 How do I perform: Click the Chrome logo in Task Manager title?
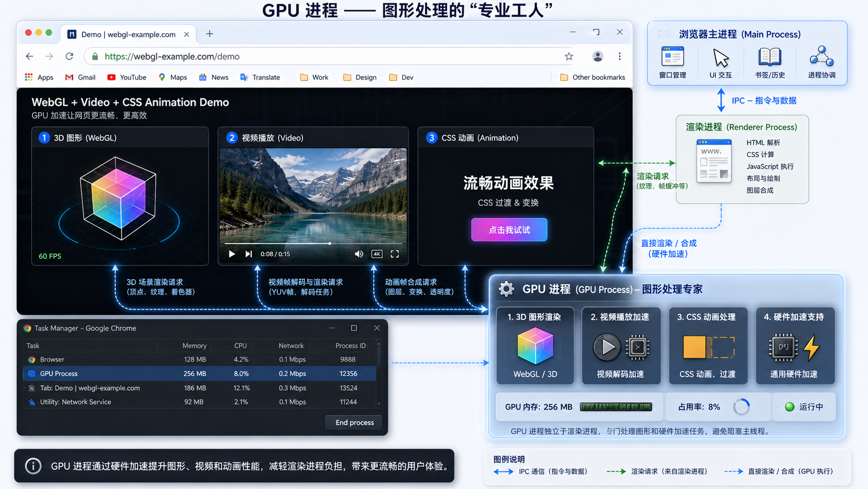click(28, 328)
